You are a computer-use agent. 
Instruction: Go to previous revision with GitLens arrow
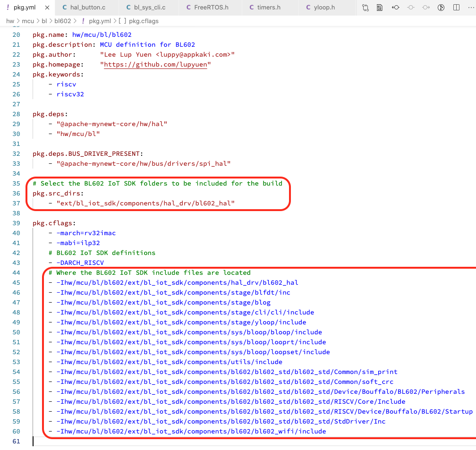pyautogui.click(x=396, y=8)
